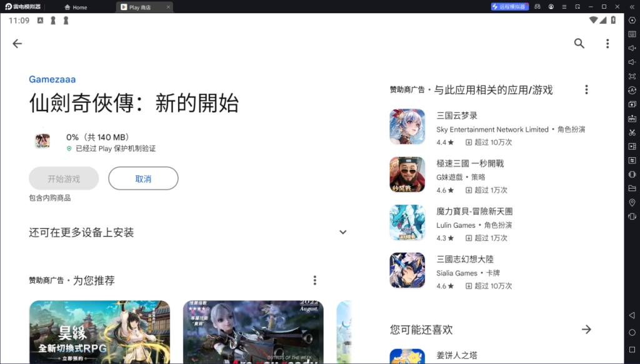Open the game's small app icon thumbnail
The height and width of the screenshot is (364, 640).
pos(42,141)
